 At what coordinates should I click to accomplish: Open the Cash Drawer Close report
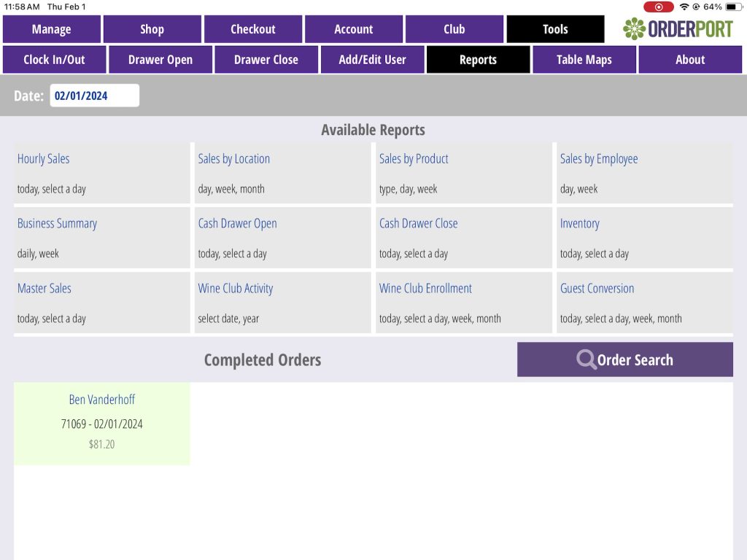coord(418,224)
